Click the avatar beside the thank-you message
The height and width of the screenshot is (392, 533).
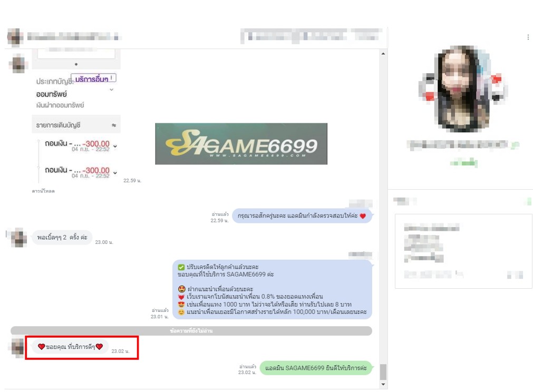tap(18, 347)
